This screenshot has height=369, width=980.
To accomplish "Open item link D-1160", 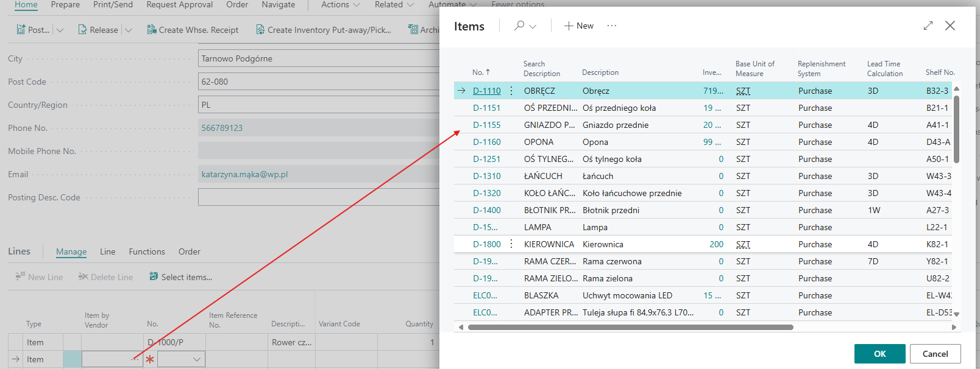I will [x=486, y=142].
